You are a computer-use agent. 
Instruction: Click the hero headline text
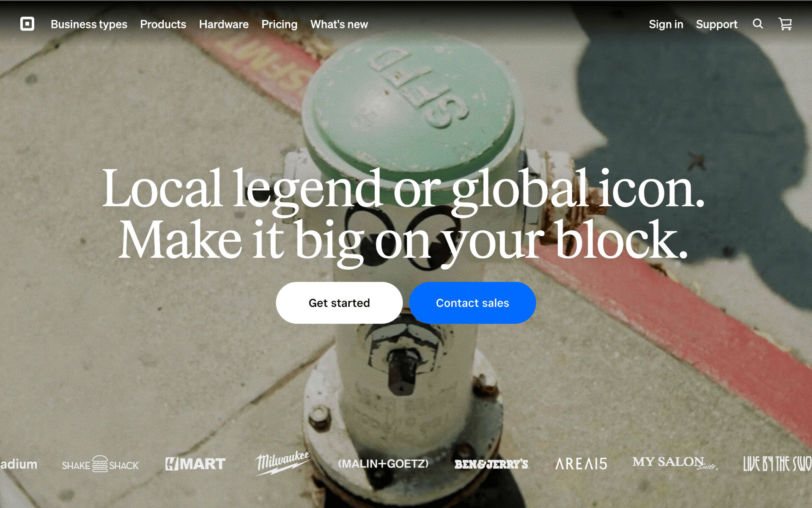(x=403, y=214)
